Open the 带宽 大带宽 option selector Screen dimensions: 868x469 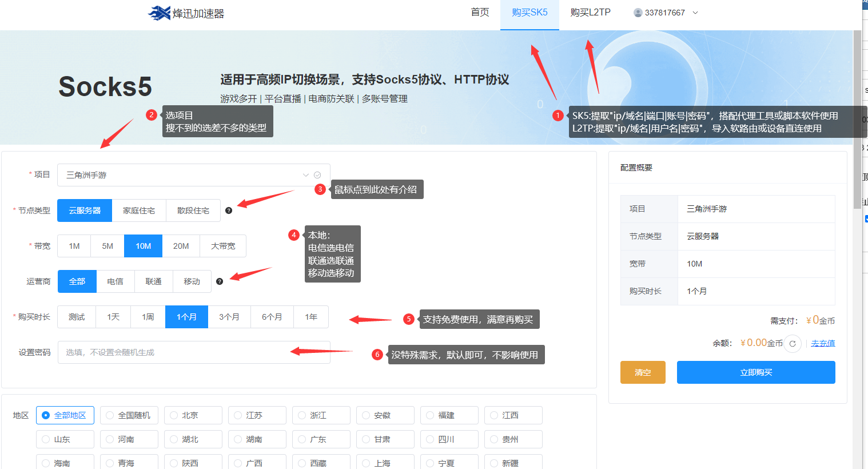coord(223,246)
